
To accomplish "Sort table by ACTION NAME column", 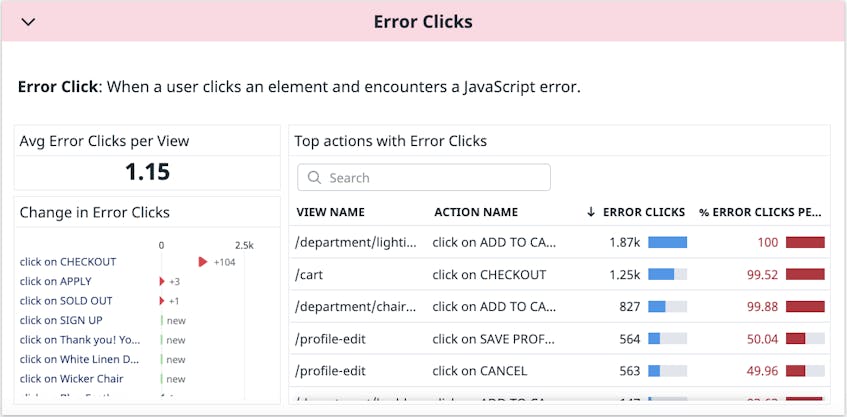I will [x=476, y=212].
